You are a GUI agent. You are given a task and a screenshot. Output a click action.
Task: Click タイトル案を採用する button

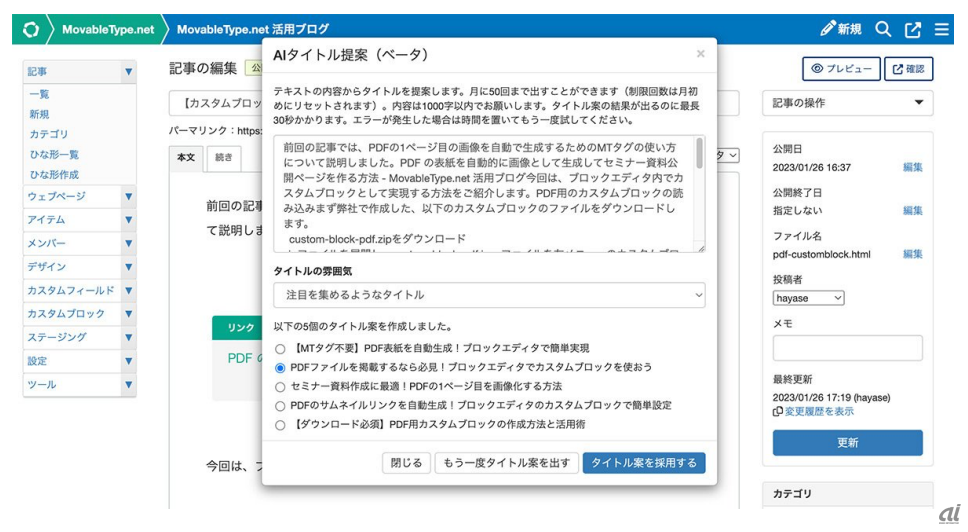pos(644,463)
